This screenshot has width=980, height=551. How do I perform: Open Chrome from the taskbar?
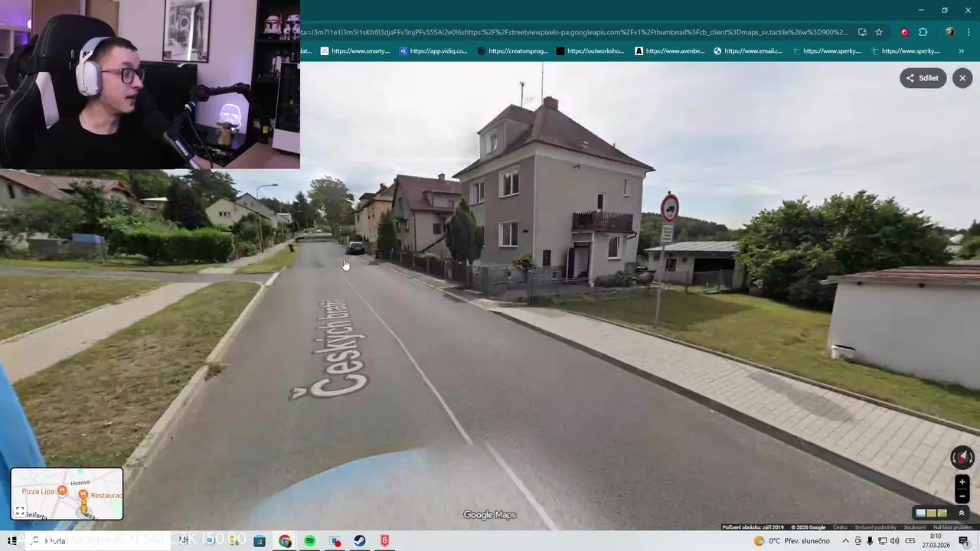point(285,541)
